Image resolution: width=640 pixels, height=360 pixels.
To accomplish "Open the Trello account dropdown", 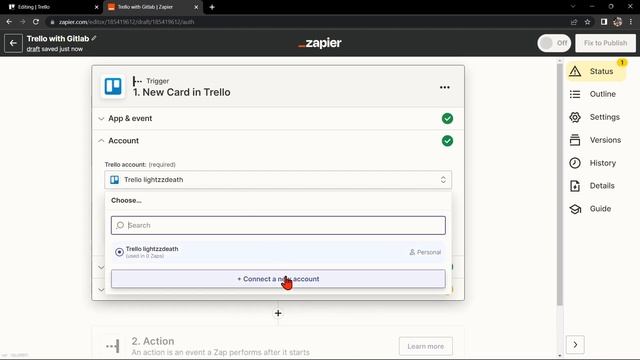I will pyautogui.click(x=278, y=180).
